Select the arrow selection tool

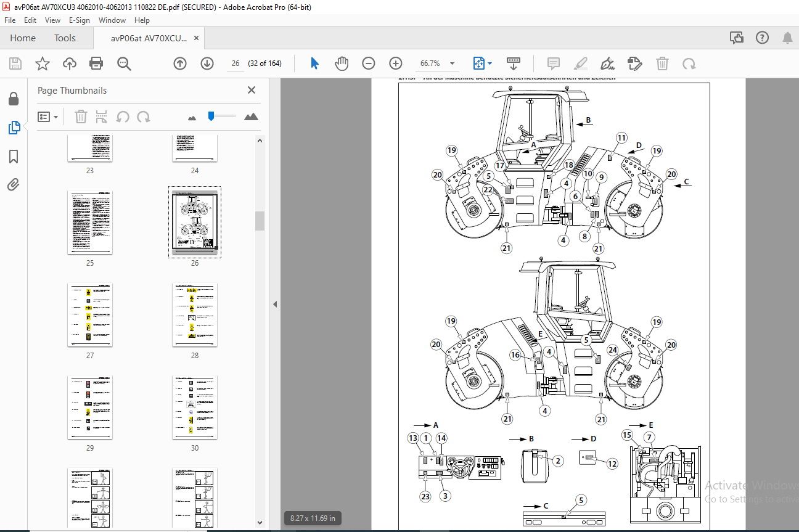pos(314,63)
